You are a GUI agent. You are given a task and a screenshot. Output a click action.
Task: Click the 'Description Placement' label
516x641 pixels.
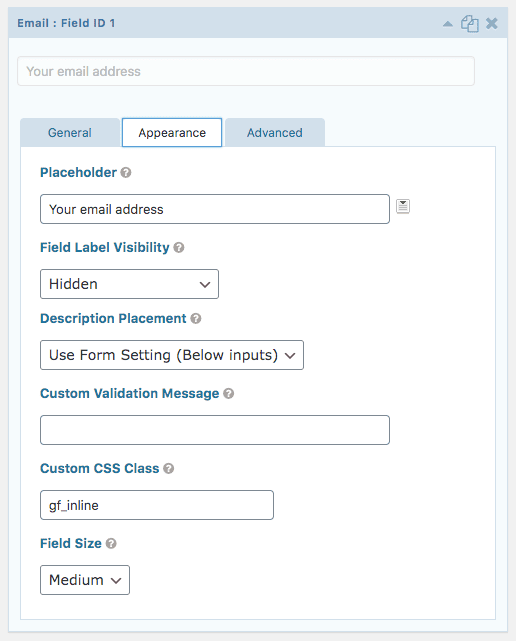[113, 318]
